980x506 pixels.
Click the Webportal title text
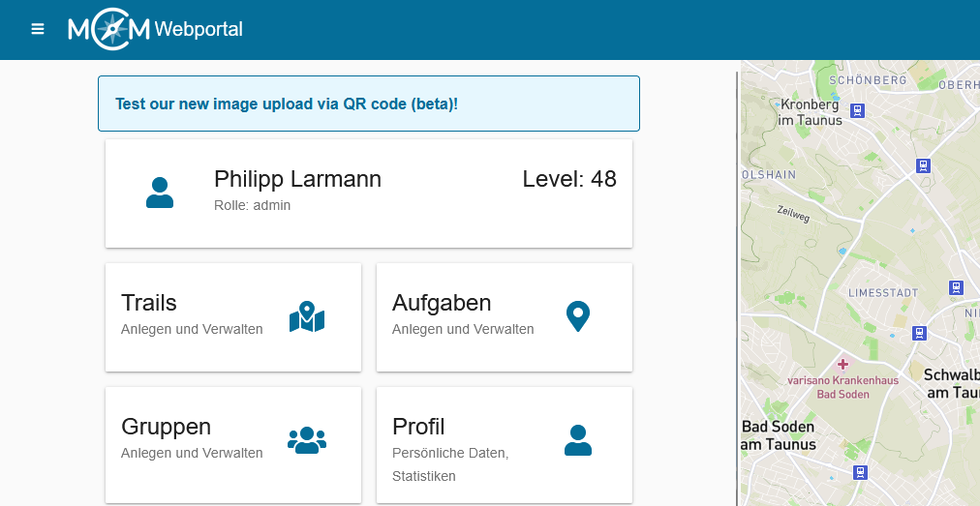pos(199,29)
